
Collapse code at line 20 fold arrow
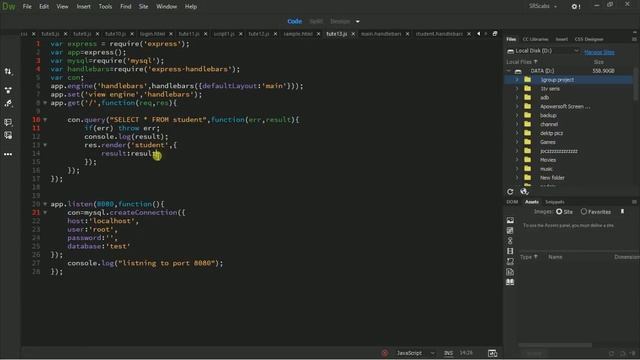point(45,204)
